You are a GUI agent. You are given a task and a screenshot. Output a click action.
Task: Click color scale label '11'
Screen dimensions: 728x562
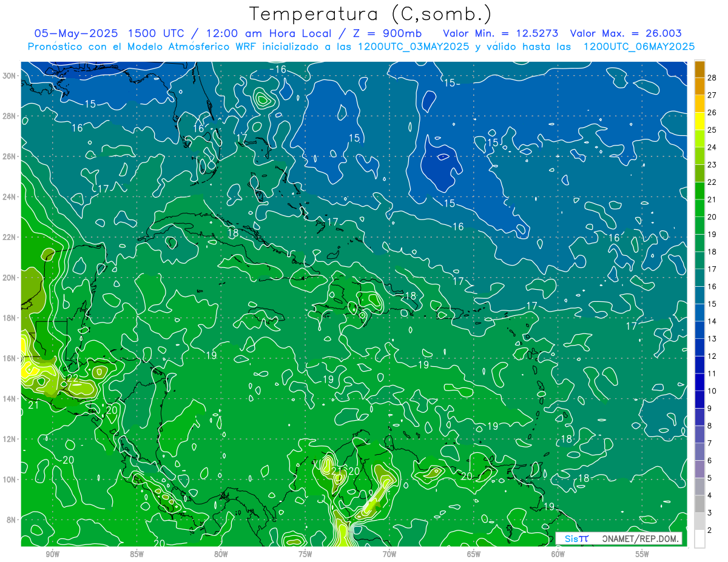[712, 373]
